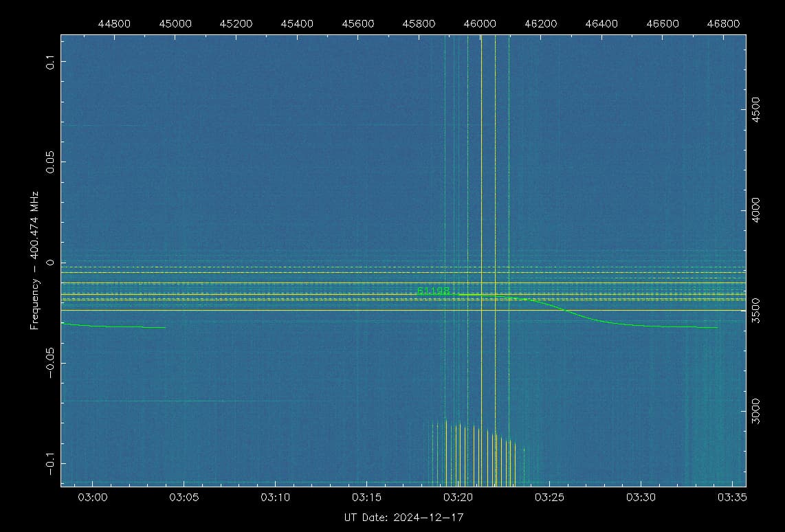This screenshot has width=785, height=532.
Task: Click the 03:30 time tick label
Action: click(641, 498)
